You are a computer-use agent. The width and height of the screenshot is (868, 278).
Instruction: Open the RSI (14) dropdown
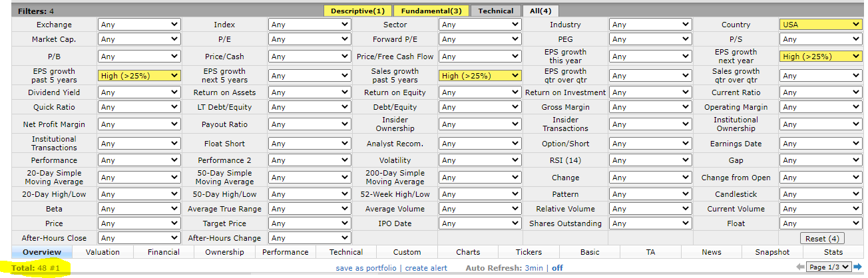[650, 160]
